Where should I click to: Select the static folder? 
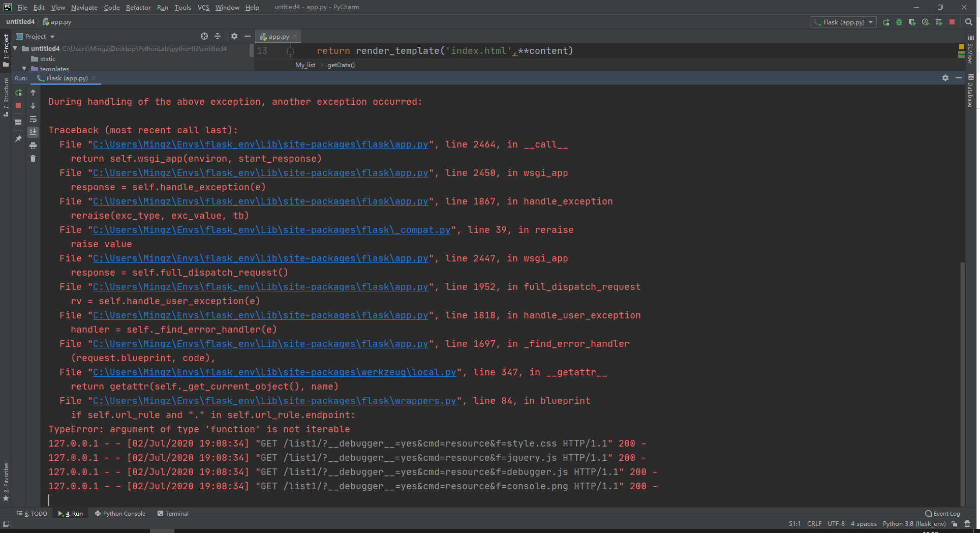[x=43, y=59]
